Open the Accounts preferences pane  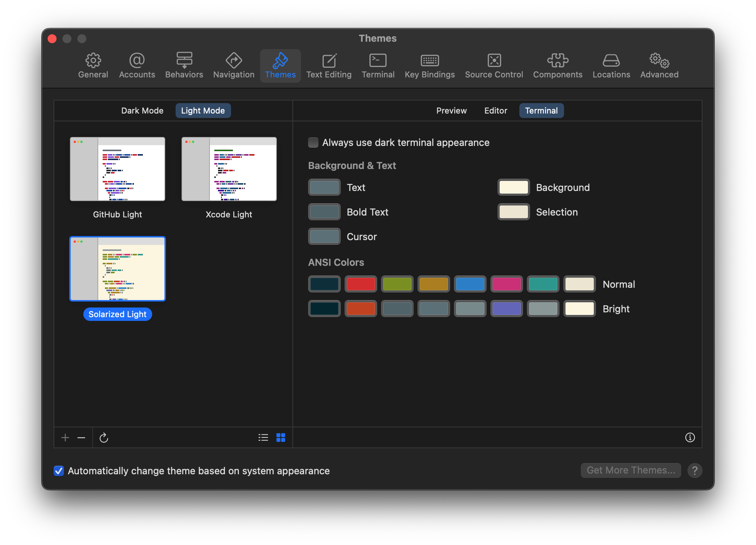[137, 66]
